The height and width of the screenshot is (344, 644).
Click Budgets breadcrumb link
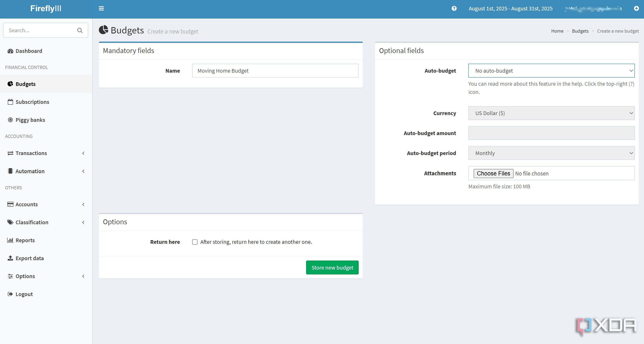coord(580,31)
